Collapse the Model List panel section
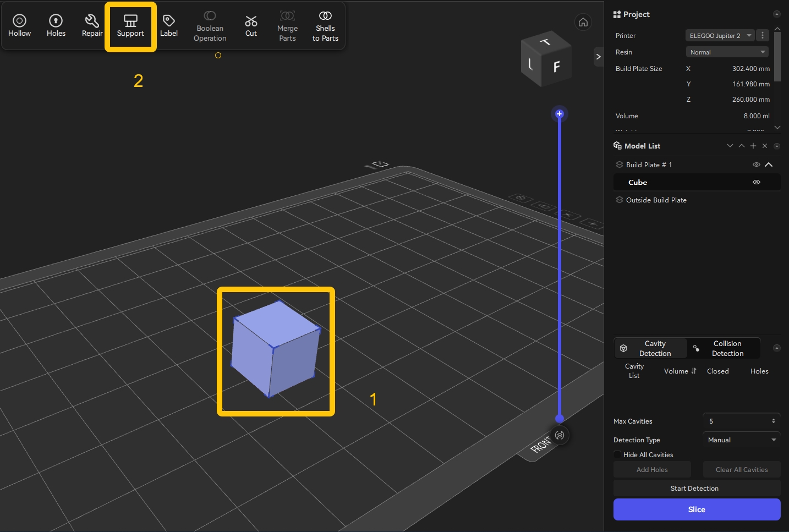Viewport: 789px width, 532px height. (x=776, y=146)
